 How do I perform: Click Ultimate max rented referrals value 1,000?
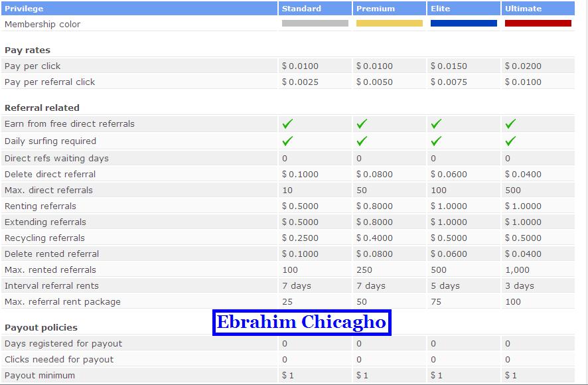click(x=517, y=270)
